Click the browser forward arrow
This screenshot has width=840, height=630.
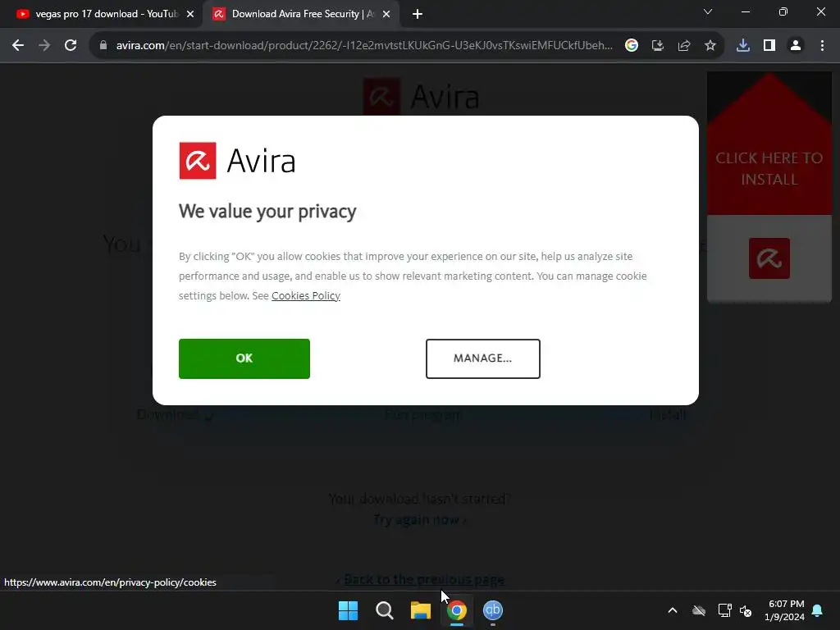pos(44,46)
